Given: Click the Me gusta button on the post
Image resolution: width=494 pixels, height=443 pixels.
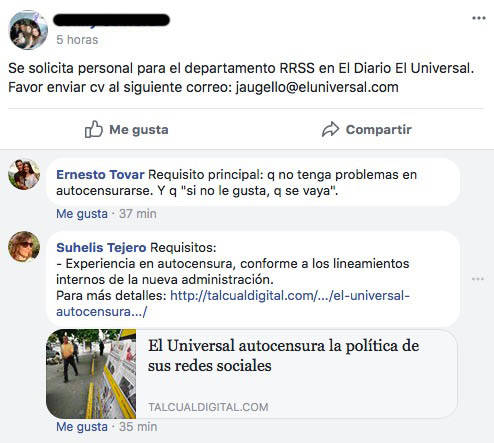Looking at the screenshot, I should (x=126, y=129).
